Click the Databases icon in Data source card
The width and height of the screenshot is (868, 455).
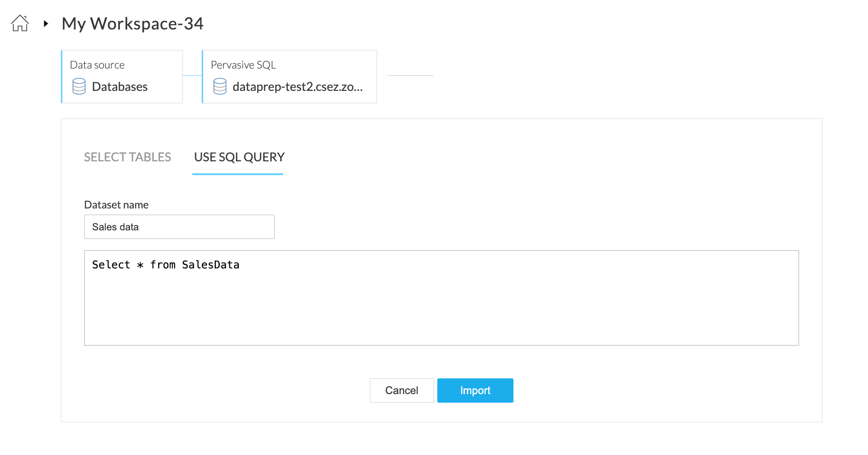point(79,87)
